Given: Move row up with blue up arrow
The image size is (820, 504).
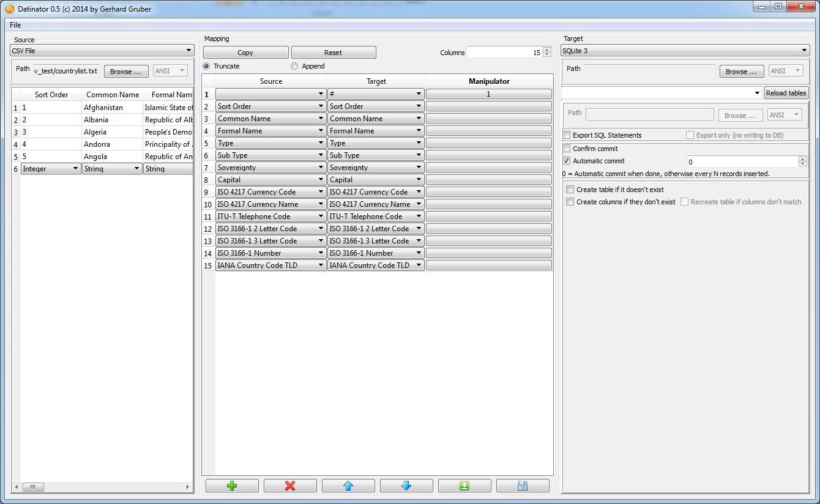Looking at the screenshot, I should (348, 486).
